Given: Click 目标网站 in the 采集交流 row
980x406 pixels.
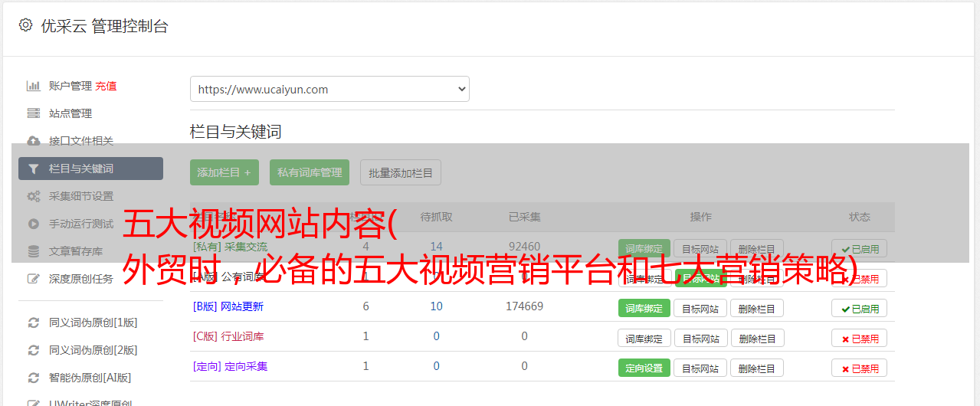Looking at the screenshot, I should (700, 248).
